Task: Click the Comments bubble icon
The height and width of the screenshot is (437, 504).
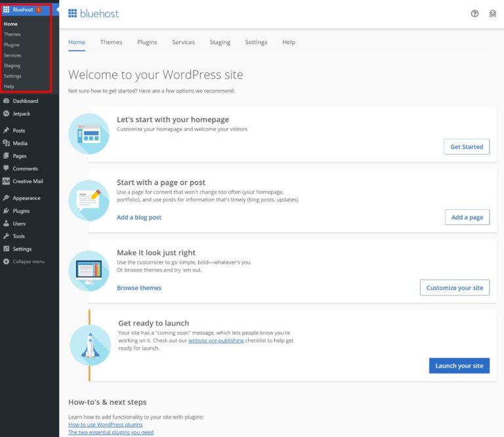Action: [x=6, y=169]
